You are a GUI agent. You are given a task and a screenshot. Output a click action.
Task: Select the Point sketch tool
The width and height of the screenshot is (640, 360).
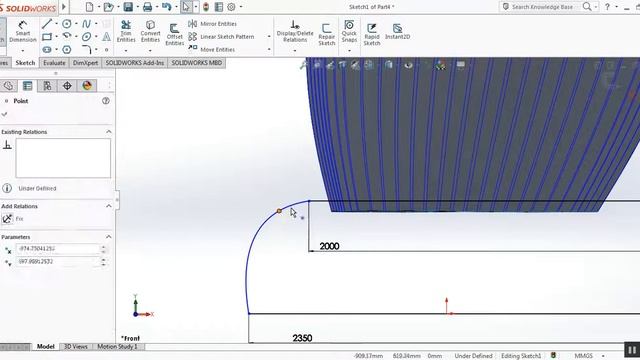pos(106,49)
